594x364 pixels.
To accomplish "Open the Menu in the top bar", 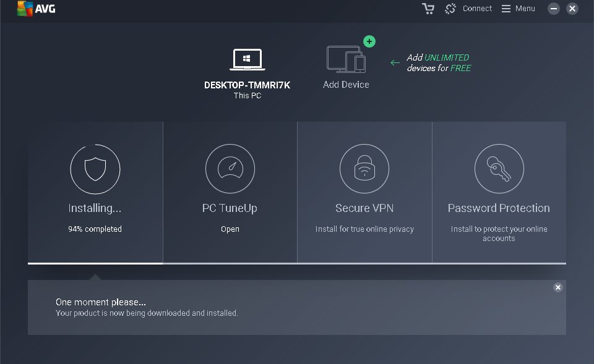I will coord(518,9).
